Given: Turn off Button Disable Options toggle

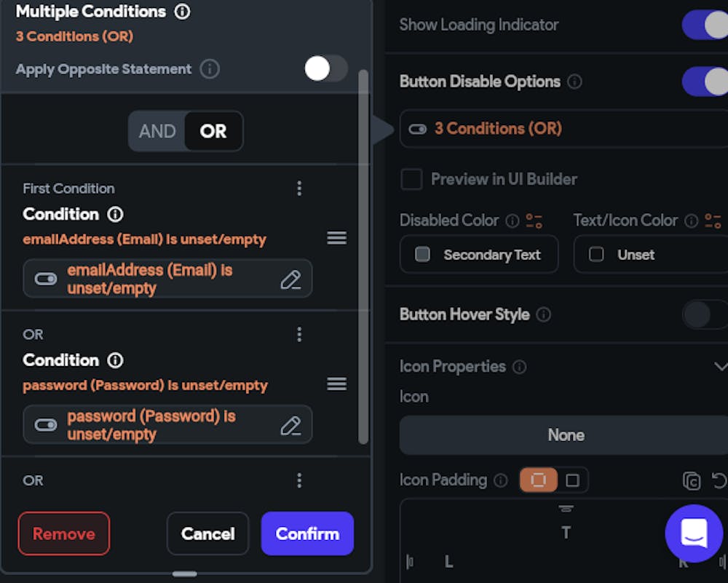Looking at the screenshot, I should [704, 82].
